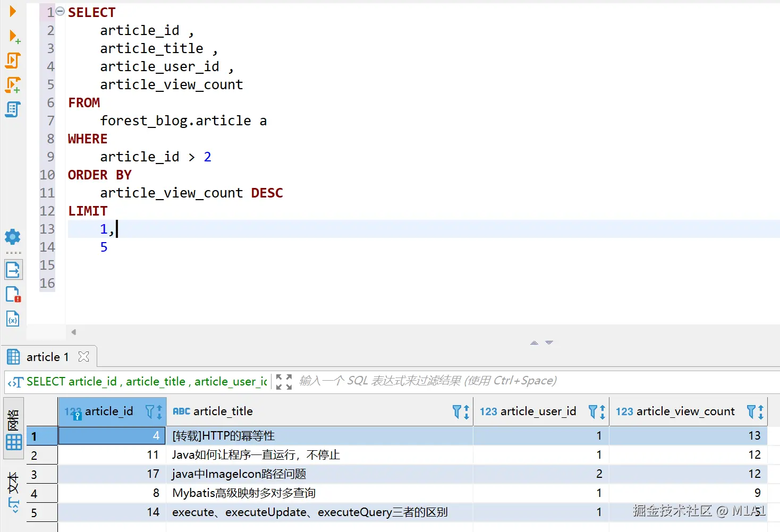Click the editor horizontal scroll left arrow
The image size is (780, 532).
(74, 332)
